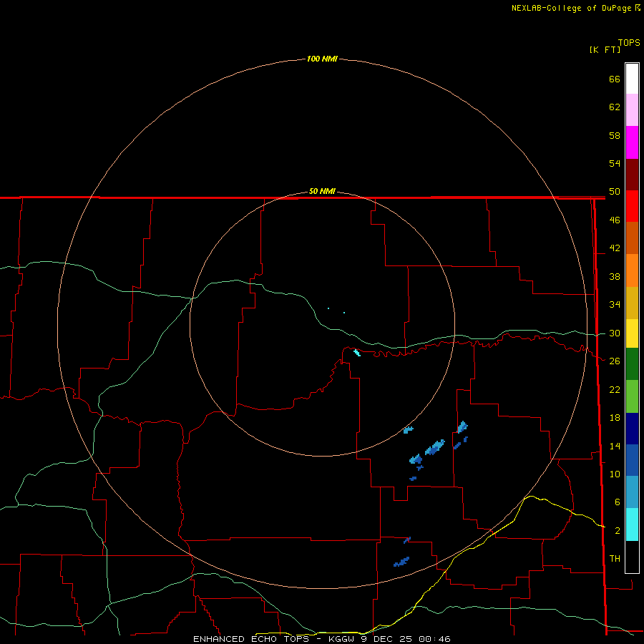This screenshot has width=644, height=644.
Task: Click the light blue legend swatch
Action: coord(632,492)
